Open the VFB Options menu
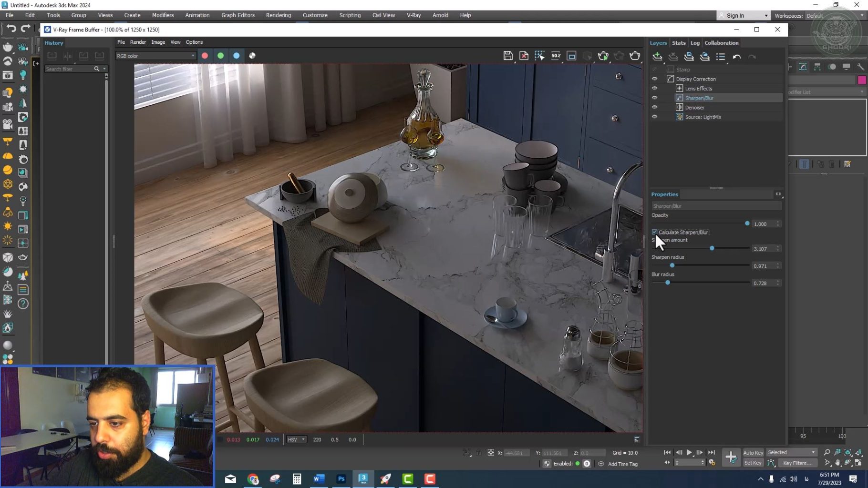Image resolution: width=868 pixels, height=488 pixels. [x=194, y=42]
